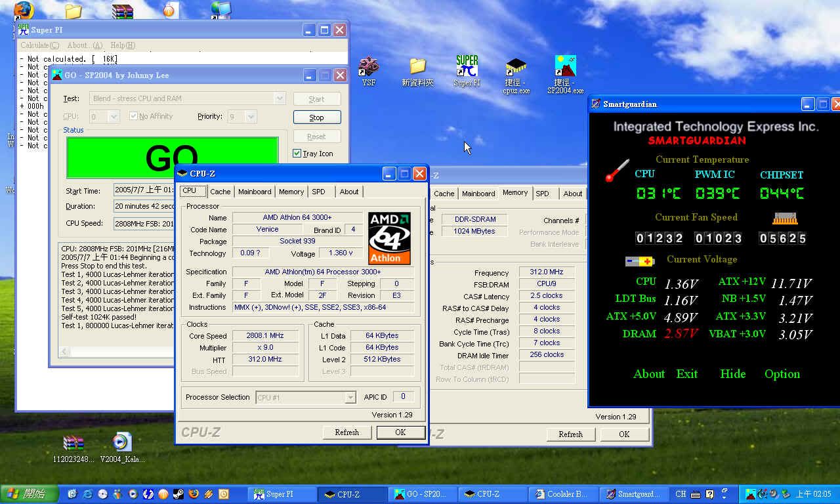Switch to GO - SP20... taskbar button

tap(423, 494)
